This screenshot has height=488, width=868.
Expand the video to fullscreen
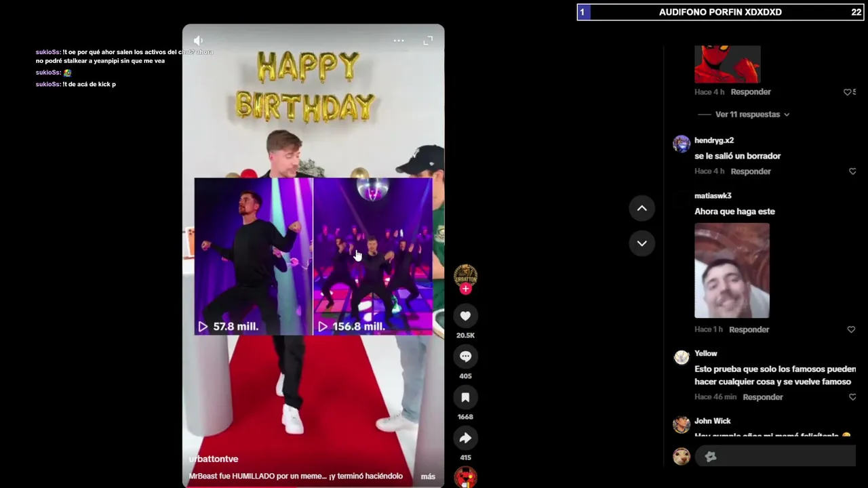click(428, 41)
